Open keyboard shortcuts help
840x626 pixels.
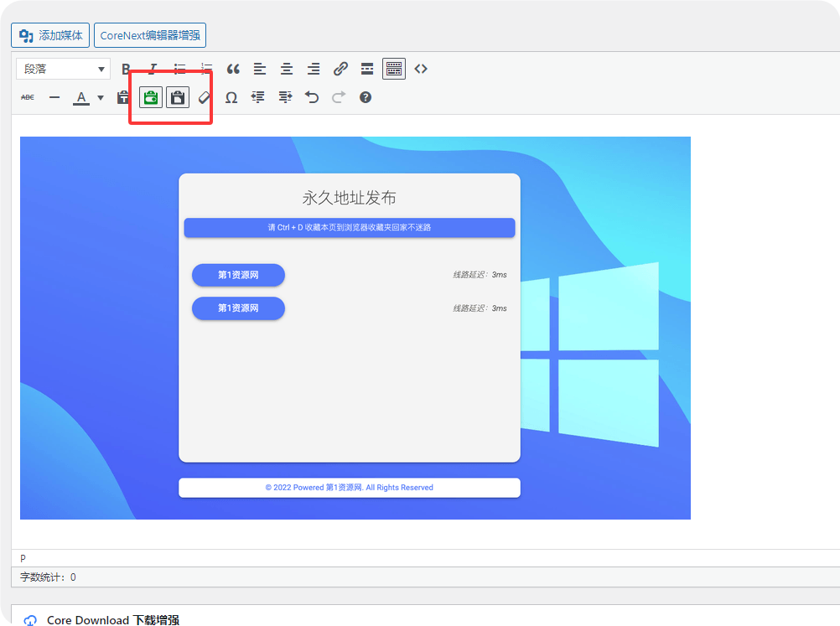coord(366,97)
